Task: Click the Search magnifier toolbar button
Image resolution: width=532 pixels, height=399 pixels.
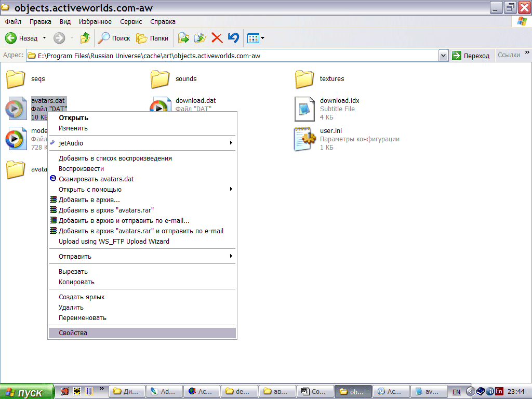Action: click(x=114, y=38)
